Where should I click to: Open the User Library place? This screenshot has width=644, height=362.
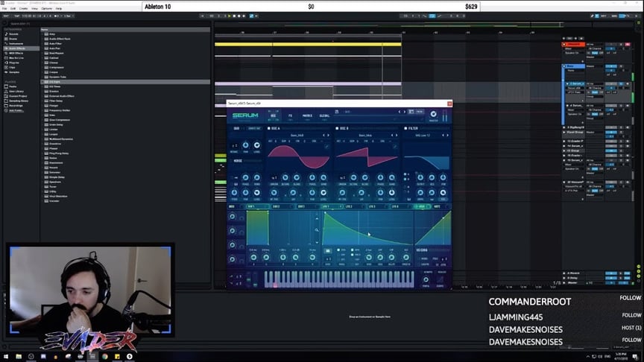click(x=16, y=91)
